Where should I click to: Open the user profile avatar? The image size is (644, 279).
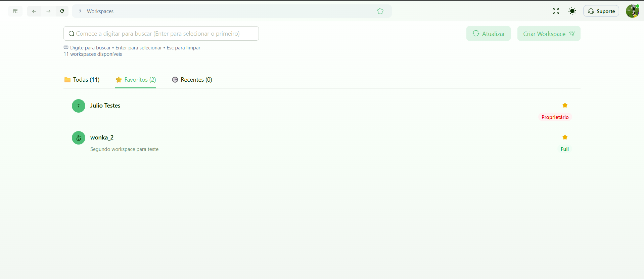pyautogui.click(x=632, y=11)
